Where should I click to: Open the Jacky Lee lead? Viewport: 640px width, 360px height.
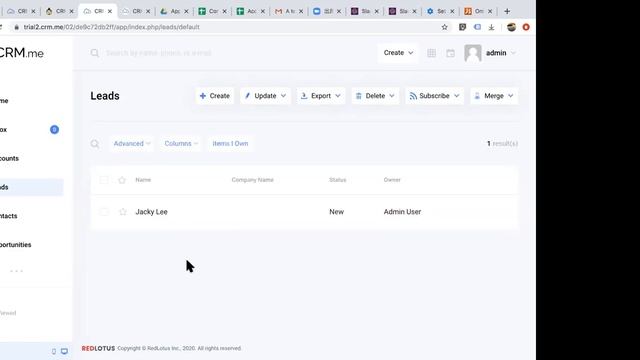coord(151,212)
